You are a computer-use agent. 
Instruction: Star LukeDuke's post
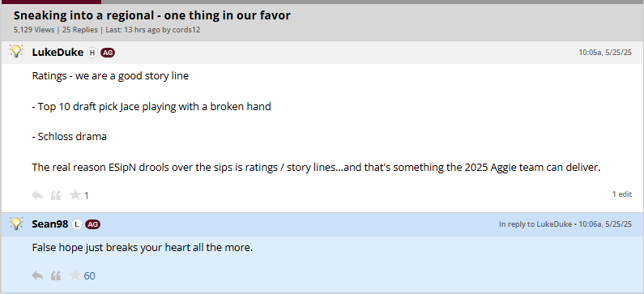(75, 194)
